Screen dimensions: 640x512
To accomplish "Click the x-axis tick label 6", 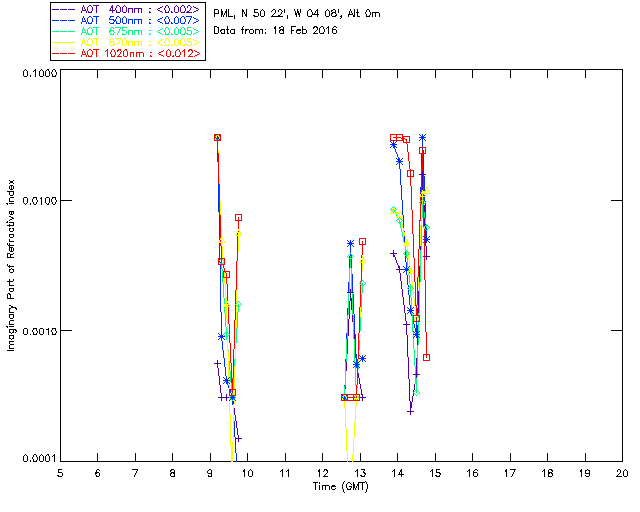I will (98, 473).
